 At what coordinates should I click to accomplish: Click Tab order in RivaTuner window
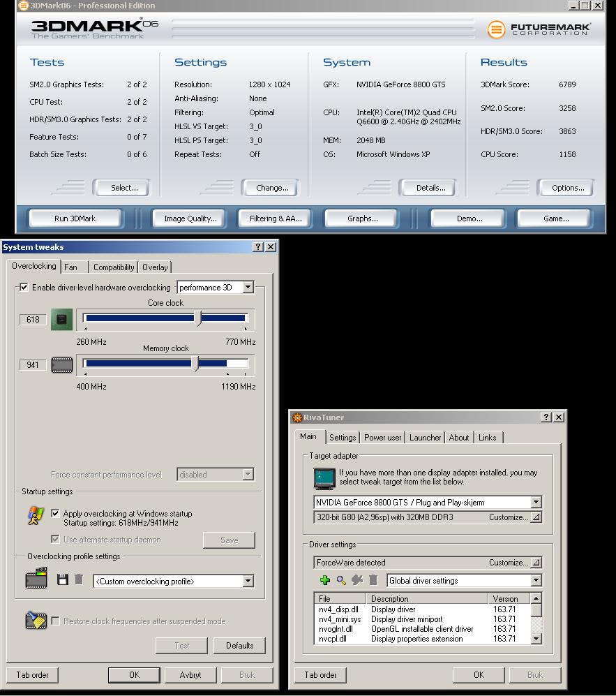[x=320, y=674]
